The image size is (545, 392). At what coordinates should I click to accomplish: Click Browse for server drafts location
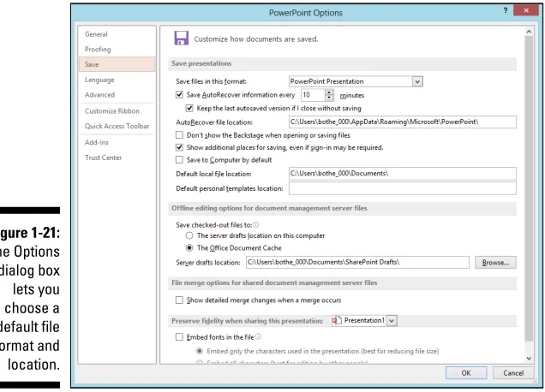pyautogui.click(x=495, y=263)
